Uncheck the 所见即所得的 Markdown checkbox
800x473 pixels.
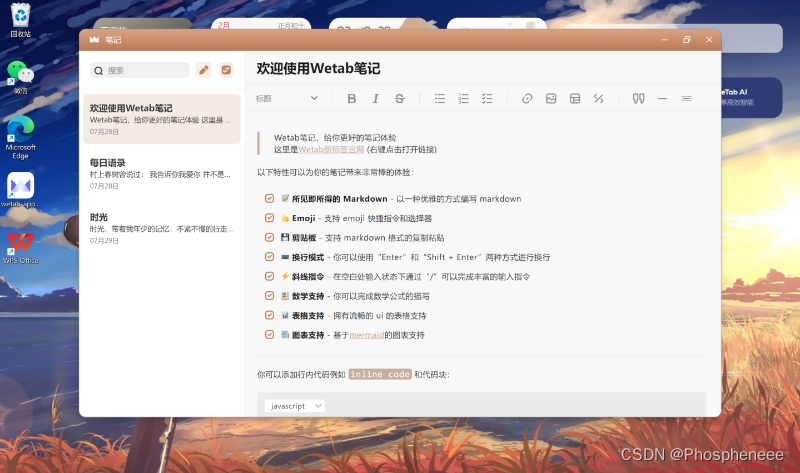tap(269, 198)
